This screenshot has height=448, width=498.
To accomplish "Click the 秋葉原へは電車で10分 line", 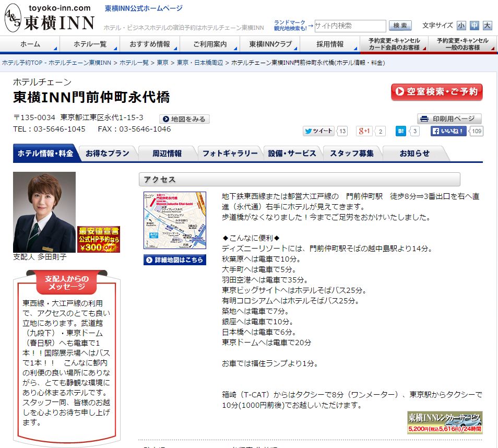I will [x=262, y=259].
